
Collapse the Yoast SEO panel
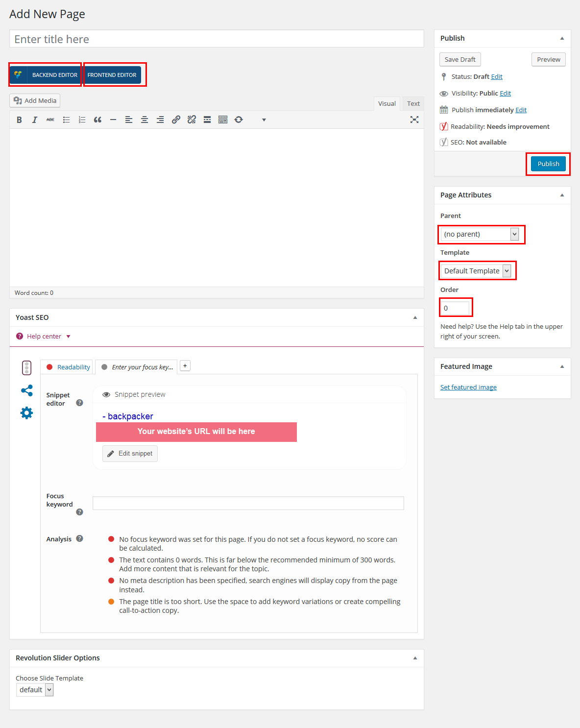click(x=415, y=317)
